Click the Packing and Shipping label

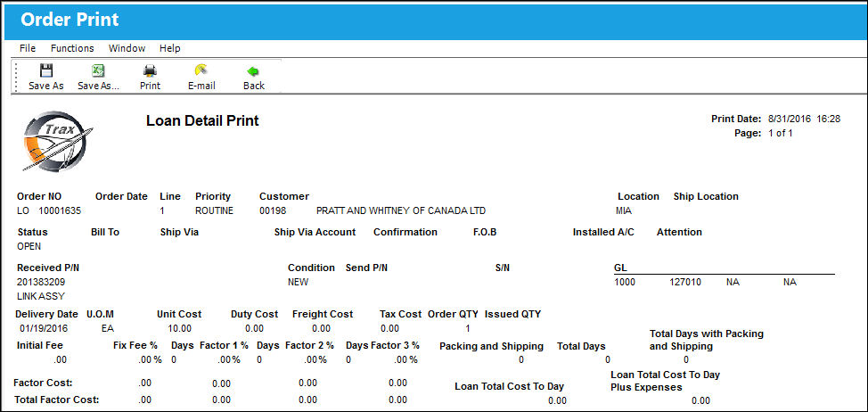tap(492, 346)
